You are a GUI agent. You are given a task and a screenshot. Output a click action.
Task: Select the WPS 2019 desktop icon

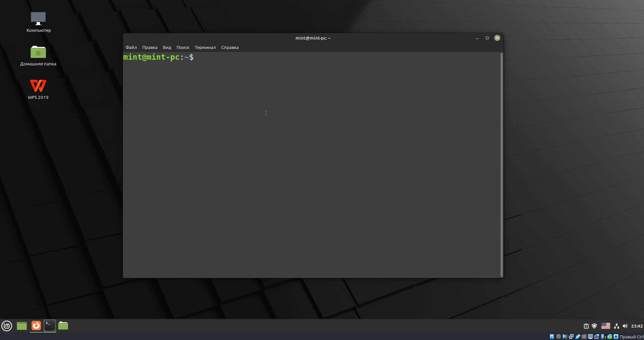38,89
